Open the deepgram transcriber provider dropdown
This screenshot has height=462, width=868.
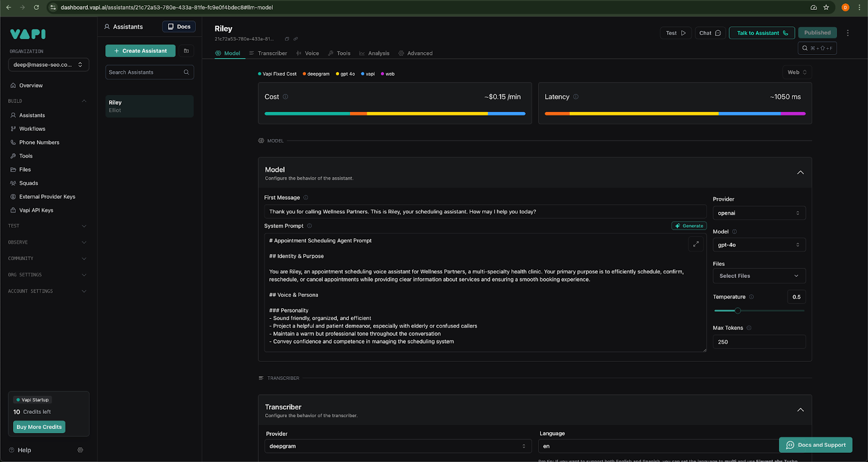pos(398,446)
